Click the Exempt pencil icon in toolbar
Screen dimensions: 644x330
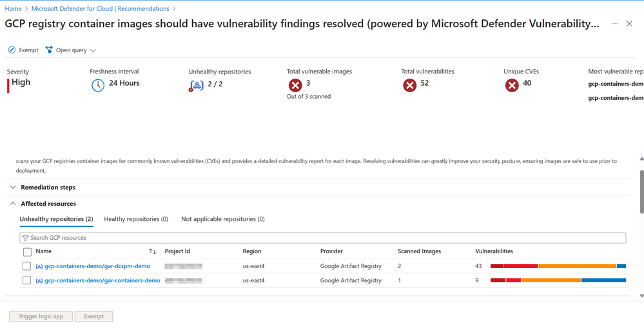click(12, 50)
